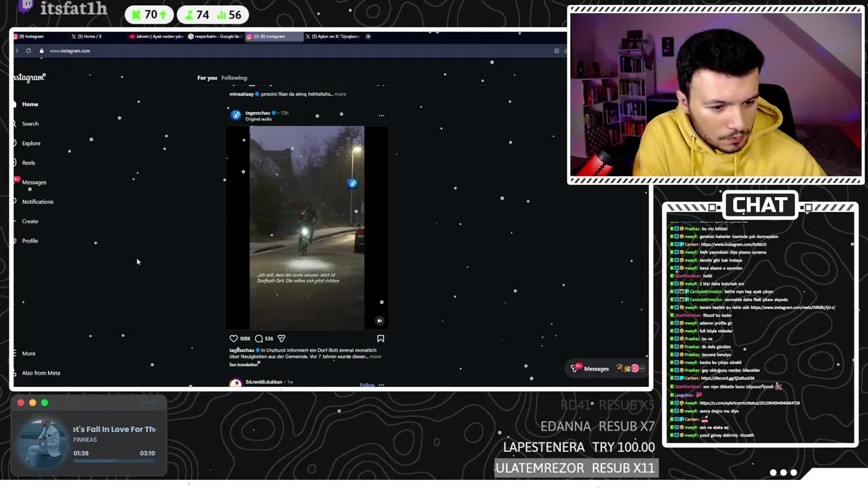Click comment count 536

click(269, 339)
